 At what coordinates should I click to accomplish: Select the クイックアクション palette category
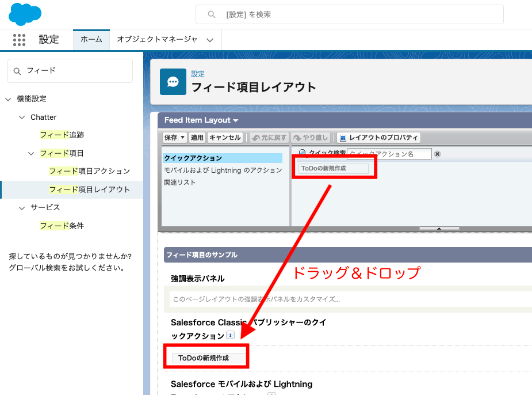(223, 158)
